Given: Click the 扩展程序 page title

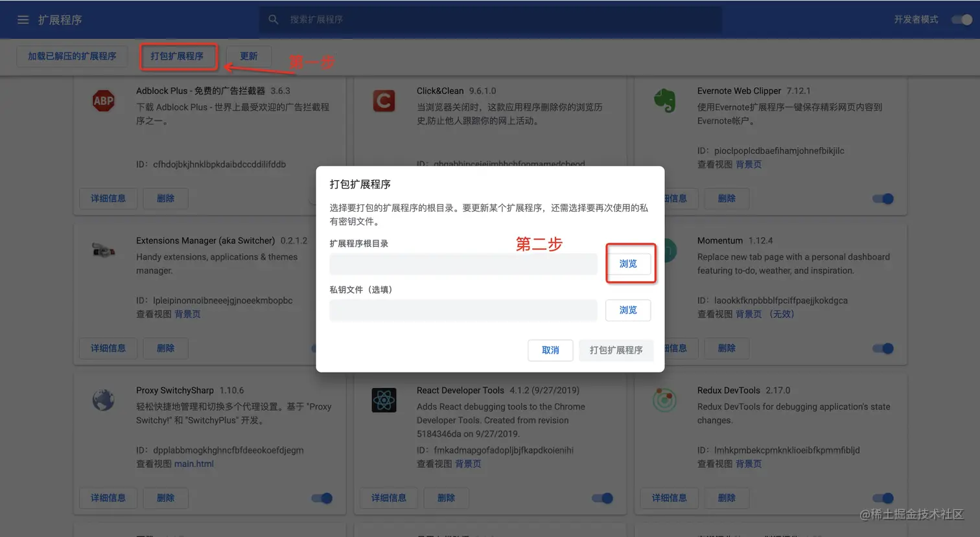Looking at the screenshot, I should (x=60, y=20).
